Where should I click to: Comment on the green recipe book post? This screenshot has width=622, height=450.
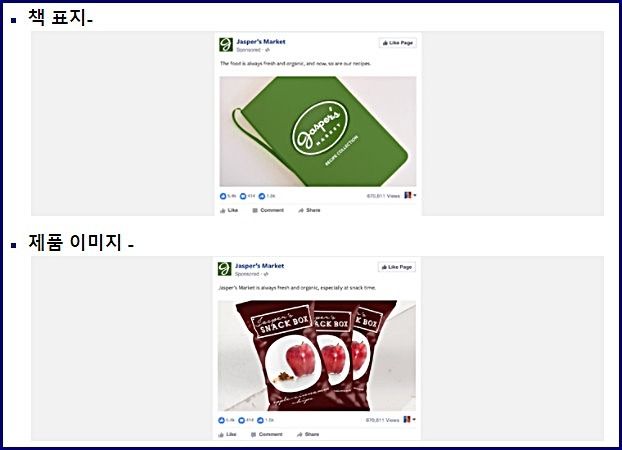268,210
